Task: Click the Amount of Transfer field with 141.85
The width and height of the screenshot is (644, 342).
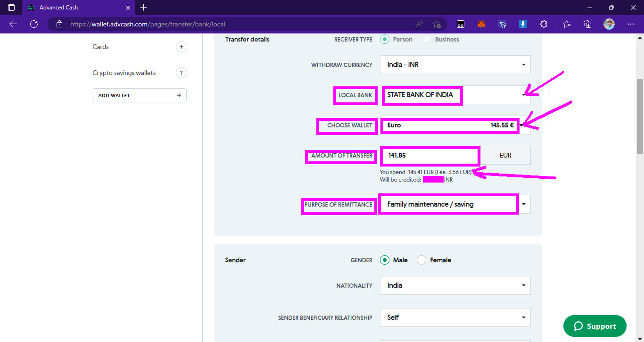Action: [430, 155]
